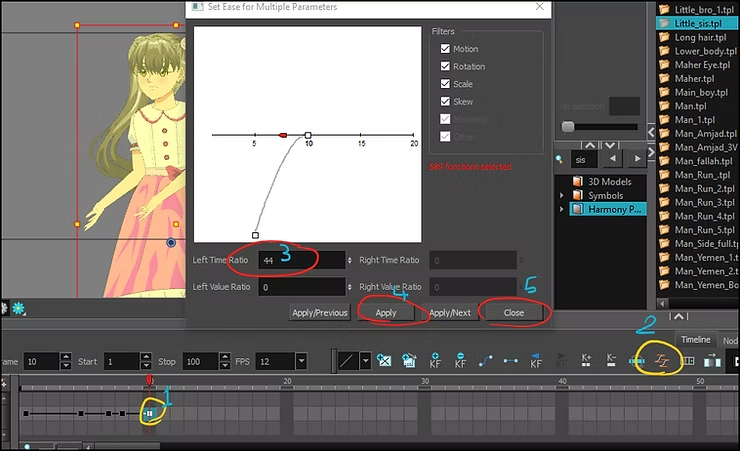Click the Apply/Previous button
The height and width of the screenshot is (451, 740).
[320, 313]
